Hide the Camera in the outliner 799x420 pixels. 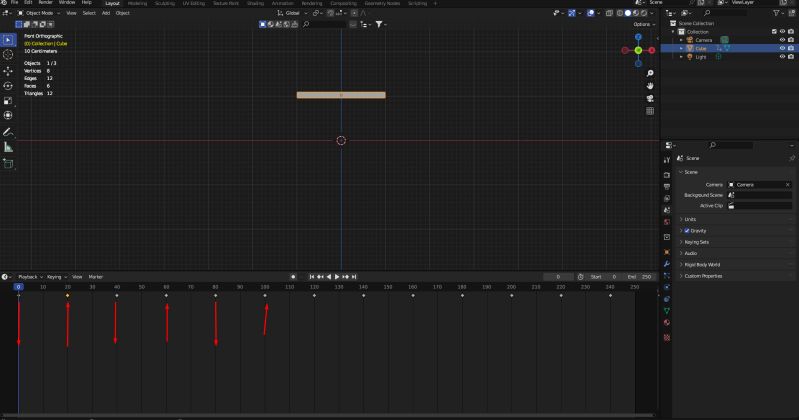coord(782,40)
